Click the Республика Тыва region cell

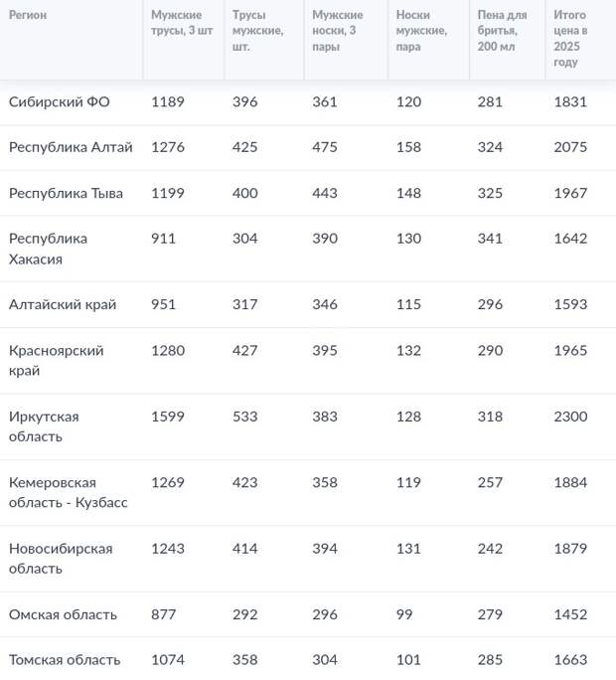tap(66, 193)
